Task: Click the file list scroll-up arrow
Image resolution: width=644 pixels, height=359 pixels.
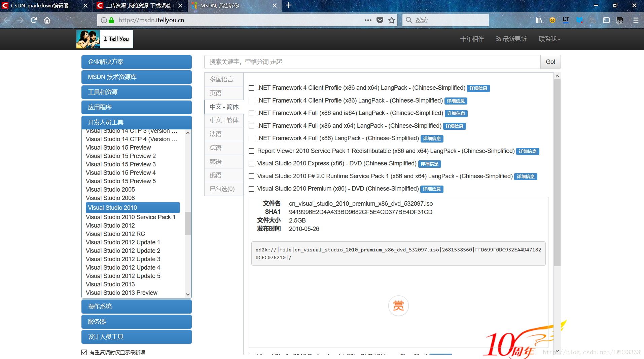Action: [x=557, y=76]
